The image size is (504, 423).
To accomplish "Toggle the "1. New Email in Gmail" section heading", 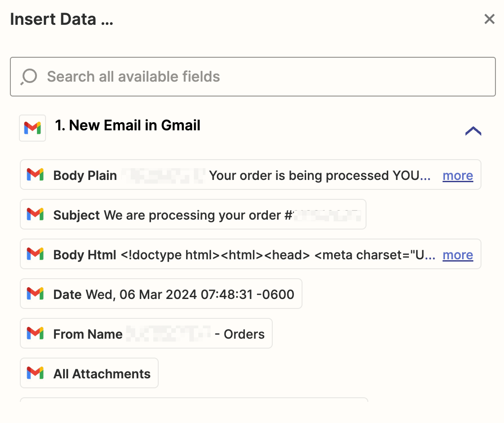I will point(128,125).
